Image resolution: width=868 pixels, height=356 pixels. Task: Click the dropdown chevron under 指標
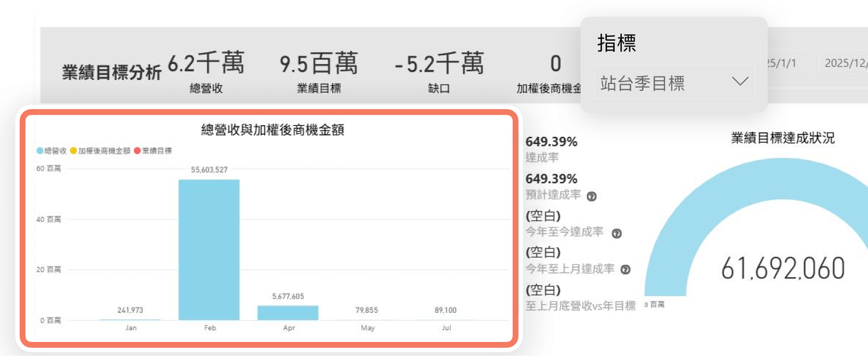(x=739, y=81)
